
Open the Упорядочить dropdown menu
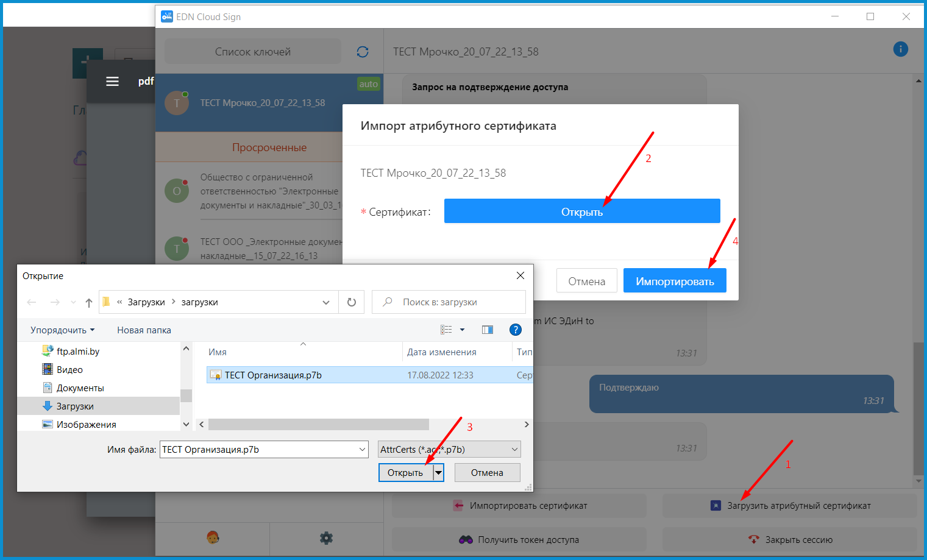62,330
